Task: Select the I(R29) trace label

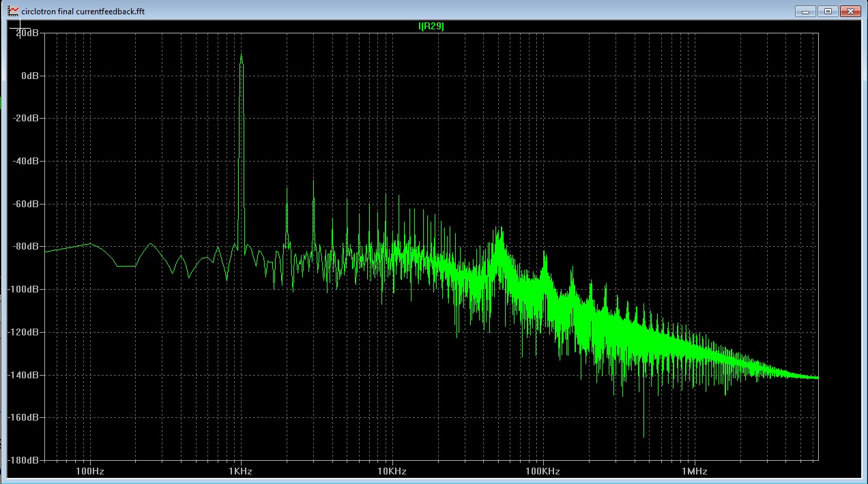Action: click(x=431, y=26)
